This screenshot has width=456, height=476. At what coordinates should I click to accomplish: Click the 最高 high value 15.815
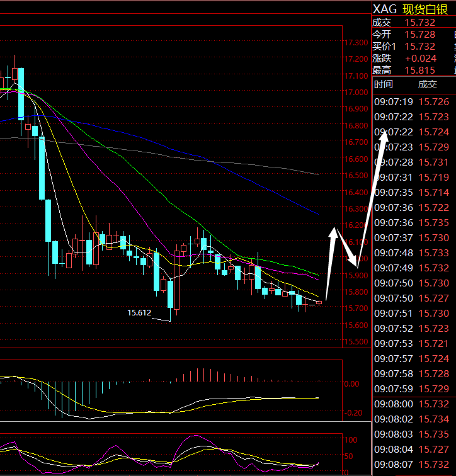(420, 71)
